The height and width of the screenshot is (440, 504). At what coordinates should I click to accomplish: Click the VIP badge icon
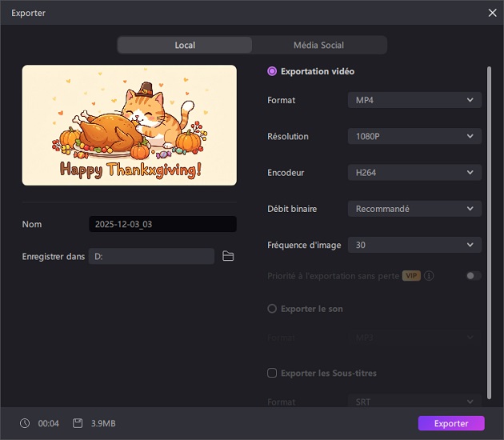tap(411, 276)
